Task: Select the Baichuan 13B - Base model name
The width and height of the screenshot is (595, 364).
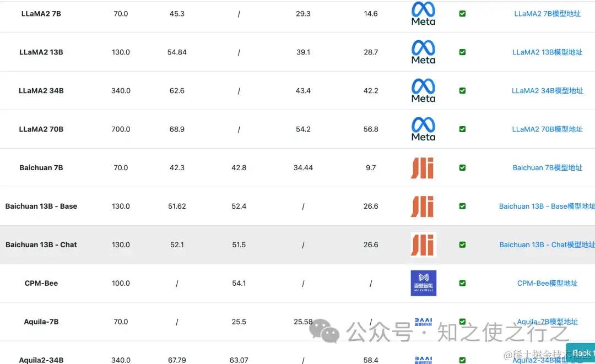Action: click(x=41, y=207)
